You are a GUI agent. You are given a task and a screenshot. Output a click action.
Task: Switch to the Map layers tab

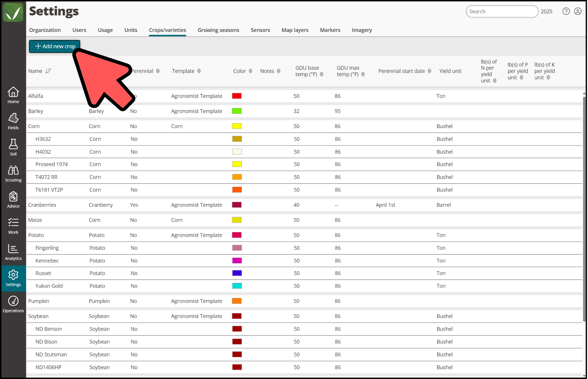tap(295, 30)
